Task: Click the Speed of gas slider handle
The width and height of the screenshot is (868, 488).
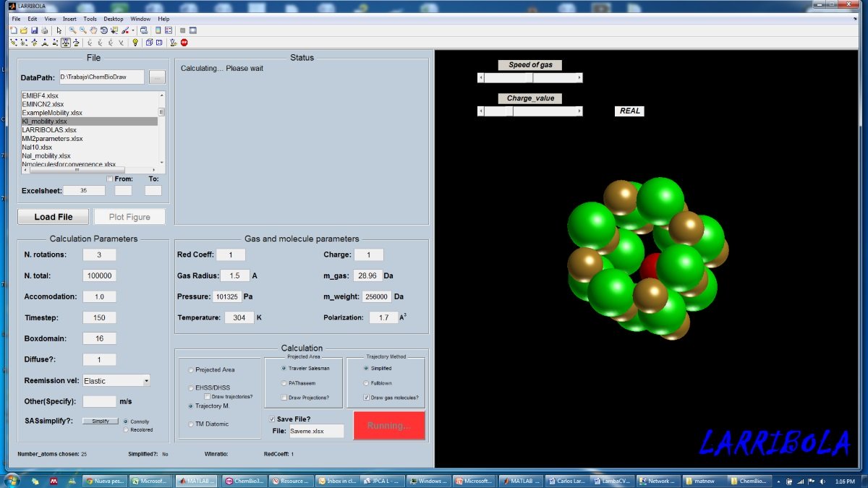Action: [x=529, y=77]
